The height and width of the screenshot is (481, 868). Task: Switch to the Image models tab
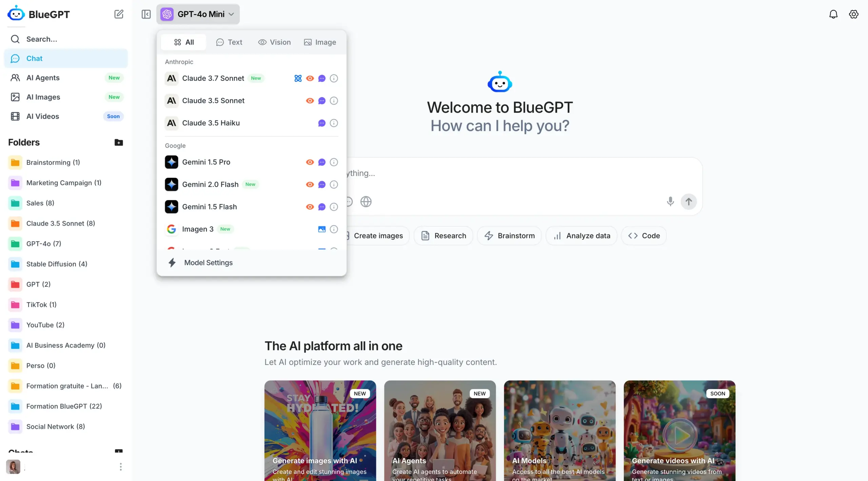320,42
